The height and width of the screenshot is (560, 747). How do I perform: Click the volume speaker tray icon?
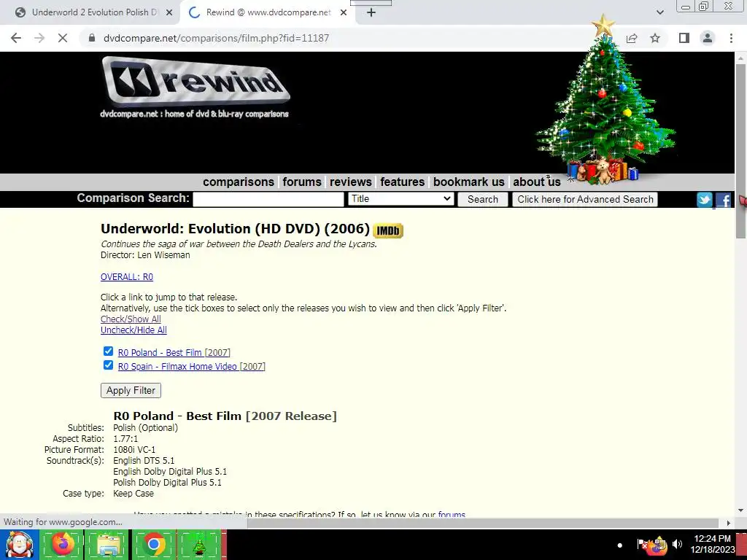(677, 544)
